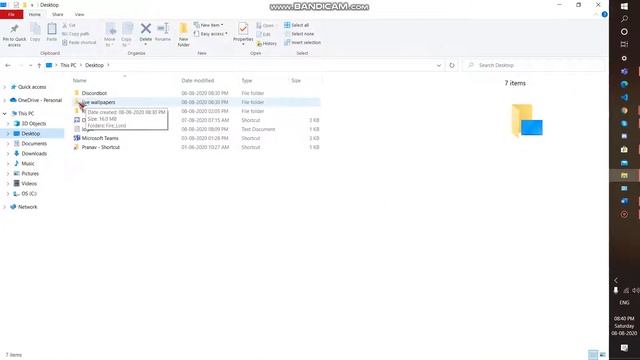The height and width of the screenshot is (360, 640).
Task: Open Microsoft Edge from taskbar
Action: coord(624,84)
